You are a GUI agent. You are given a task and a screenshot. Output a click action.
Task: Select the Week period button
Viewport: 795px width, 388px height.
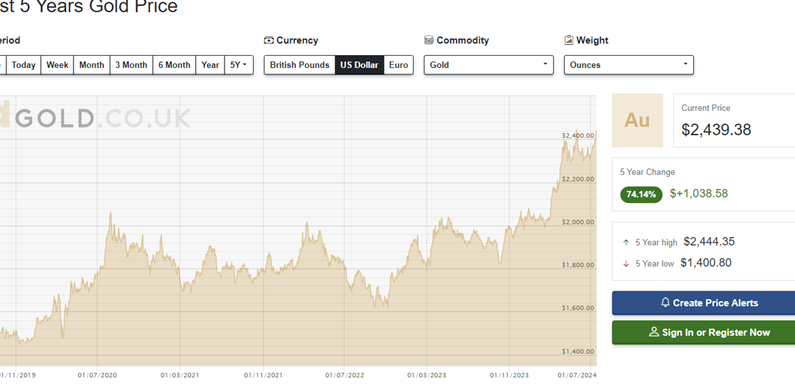point(57,65)
